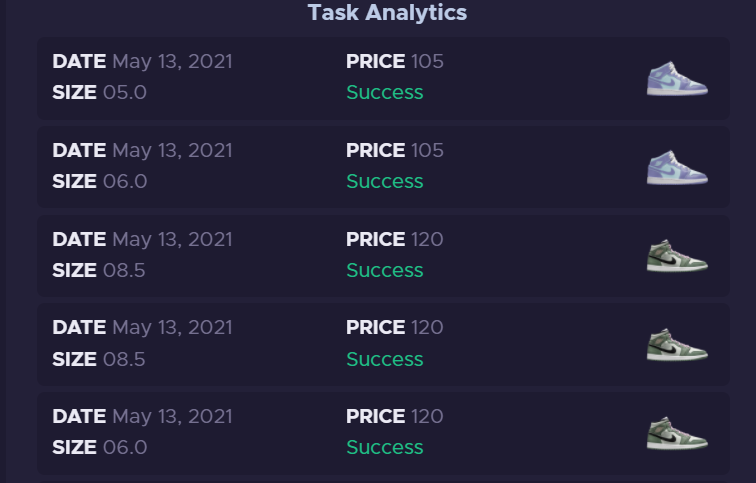This screenshot has height=483, width=756.
Task: Select the SIZE 06.0 label beside the purple sneaker
Action: [99, 181]
